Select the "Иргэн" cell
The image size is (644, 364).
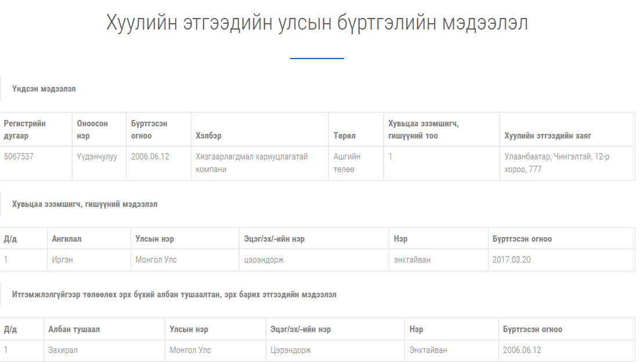tap(63, 260)
